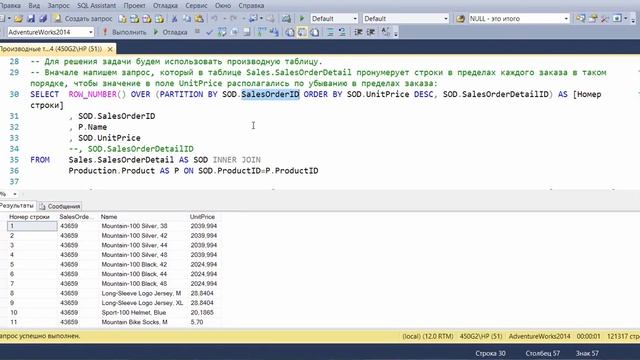Click 'P.Name' on line 32
This screenshot has width=640, height=360.
(x=93, y=127)
